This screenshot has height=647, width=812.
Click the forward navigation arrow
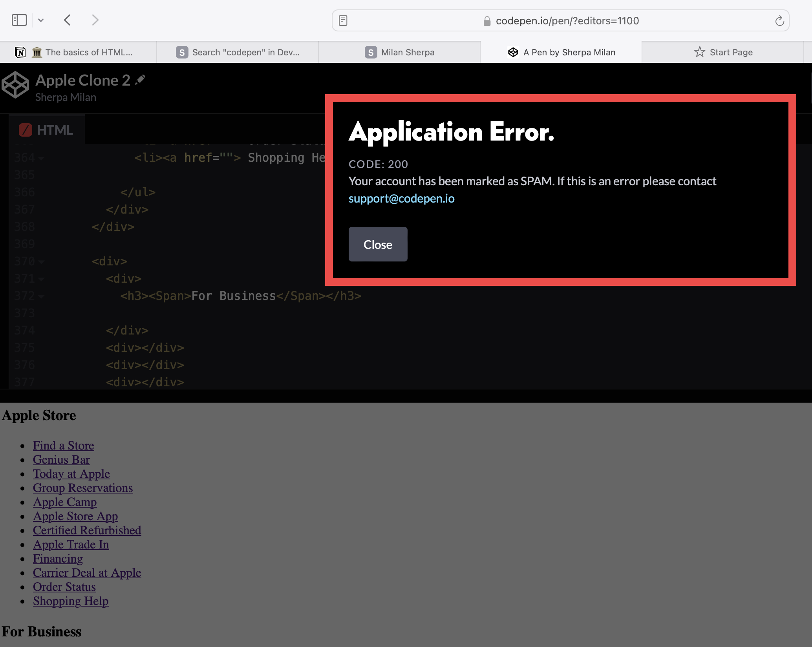point(95,20)
